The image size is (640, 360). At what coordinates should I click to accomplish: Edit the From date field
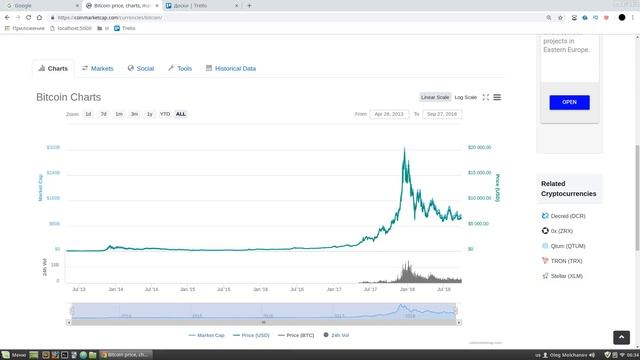[389, 114]
